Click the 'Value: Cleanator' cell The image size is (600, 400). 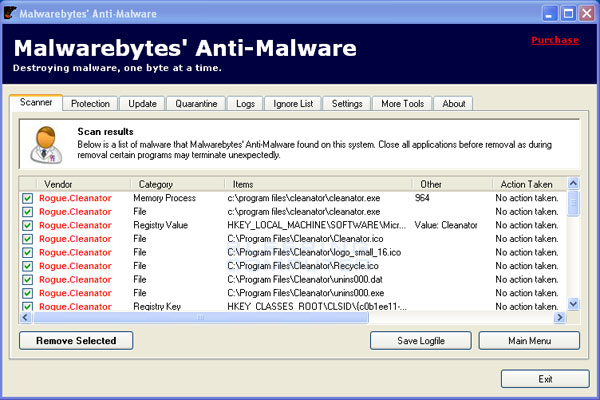click(446, 225)
